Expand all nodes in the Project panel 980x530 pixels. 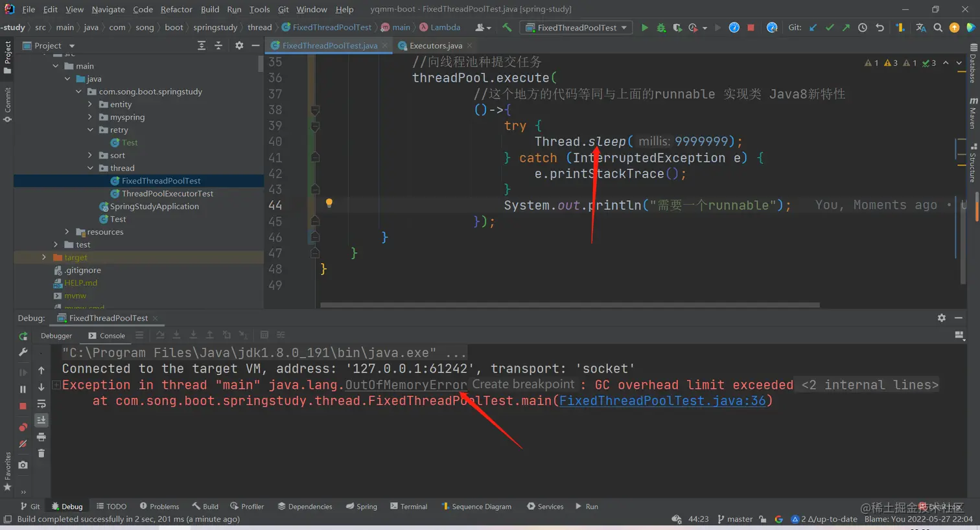coord(202,45)
